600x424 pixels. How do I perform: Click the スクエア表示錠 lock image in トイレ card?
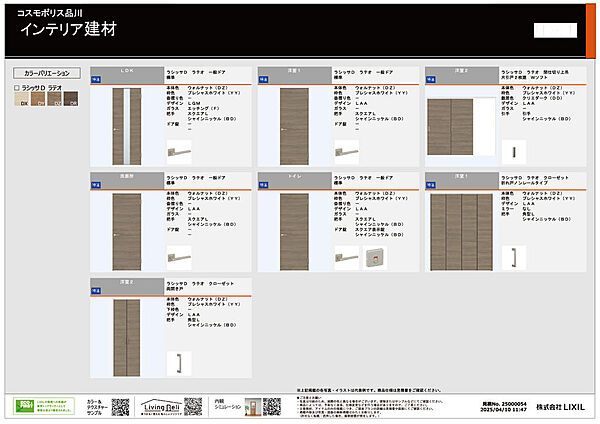tap(375, 258)
